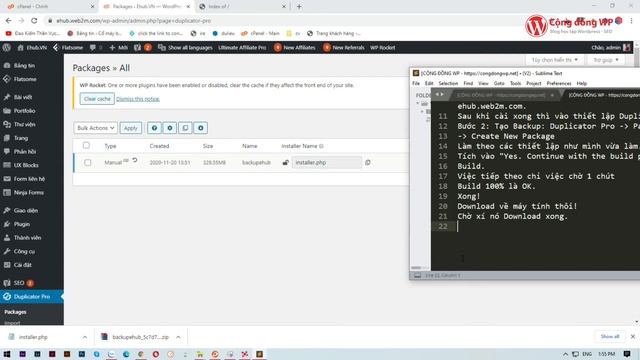Viewport: 640px width, 360px height.
Task: Open Cài đặt settings menu
Action: 22,265
